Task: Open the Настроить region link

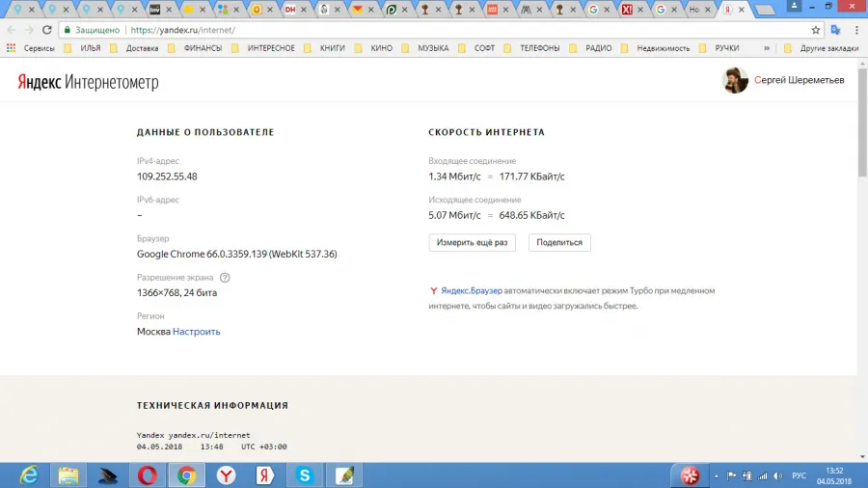Action: coord(197,332)
